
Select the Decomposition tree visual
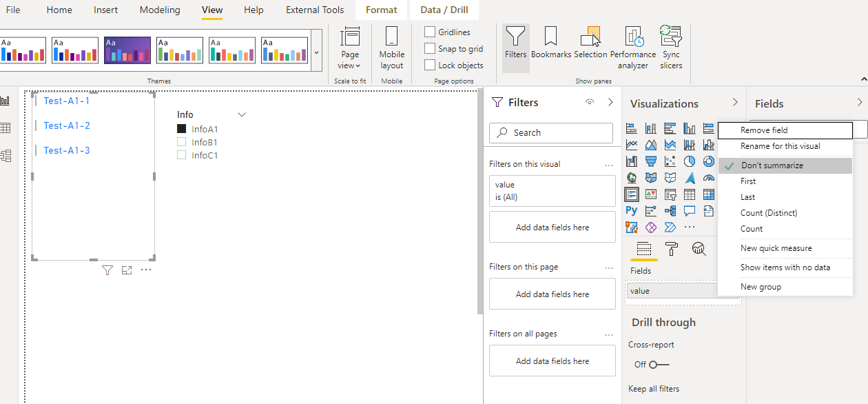tap(670, 211)
